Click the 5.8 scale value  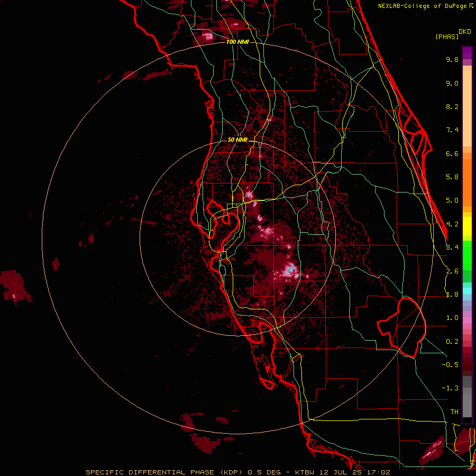452,177
